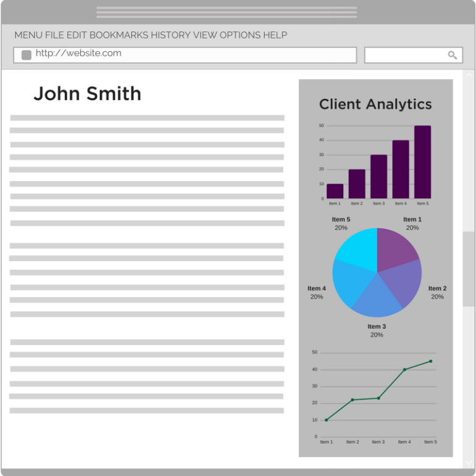The width and height of the screenshot is (476, 476).
Task: Select the Client Analytics heading
Action: pyautogui.click(x=375, y=104)
